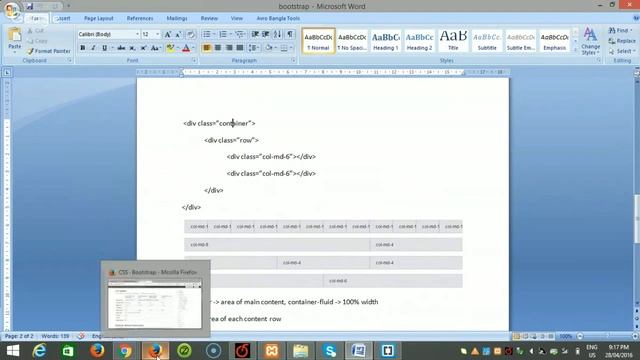Toggle Strikethrough formatting
Screen dimensions: 640x360
tap(121, 48)
